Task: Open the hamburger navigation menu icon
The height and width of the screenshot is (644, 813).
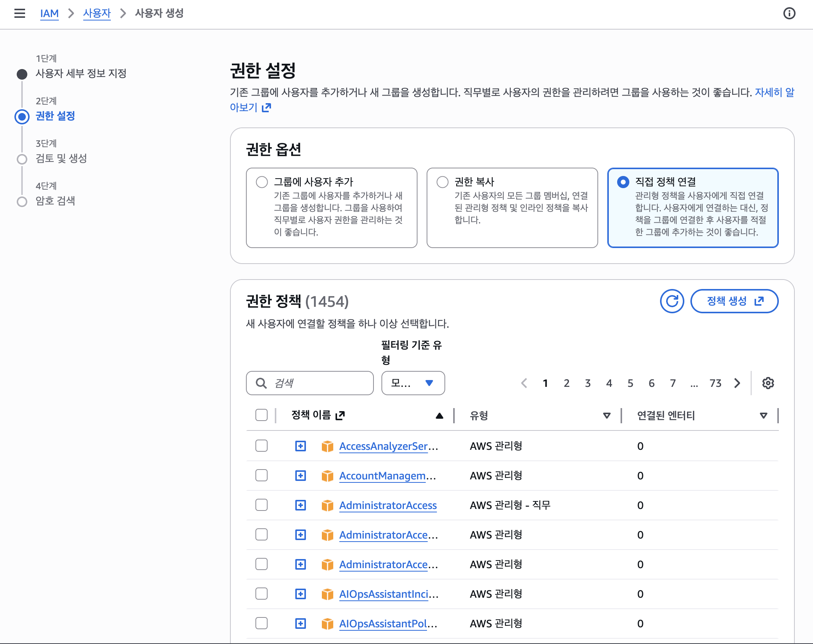Action: pyautogui.click(x=20, y=14)
